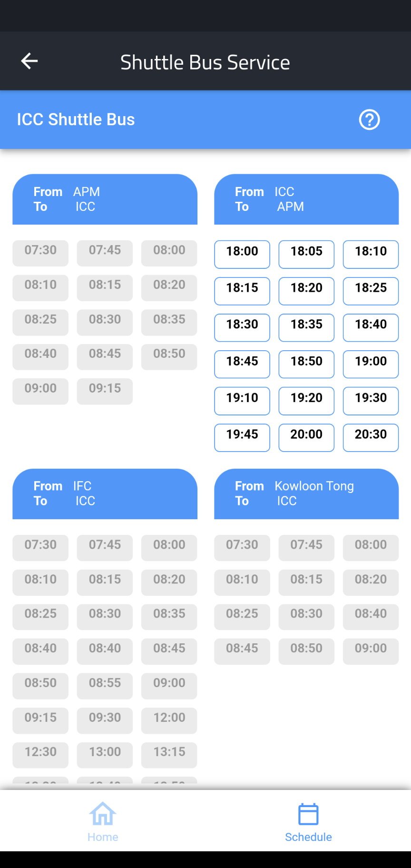
Task: Tap the ICC Shuttle Bus title banner
Action: pos(205,119)
